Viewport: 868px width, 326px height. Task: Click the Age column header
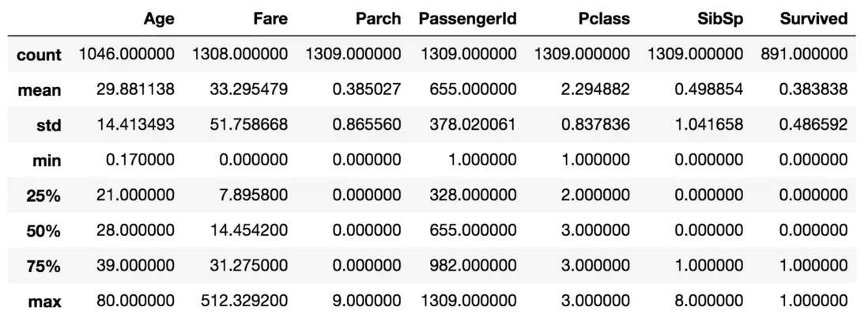coord(159,19)
